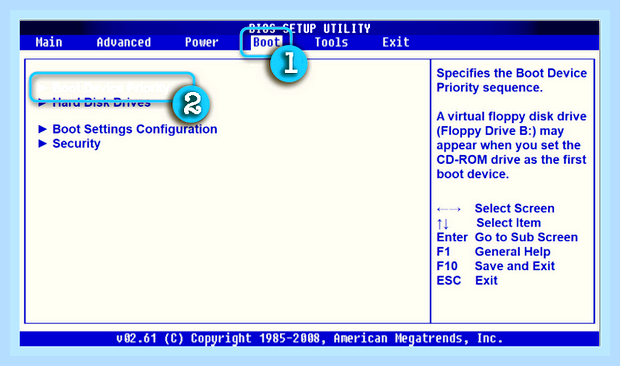The height and width of the screenshot is (366, 620).
Task: Open Boot Settings Configuration submenu
Action: 128,129
